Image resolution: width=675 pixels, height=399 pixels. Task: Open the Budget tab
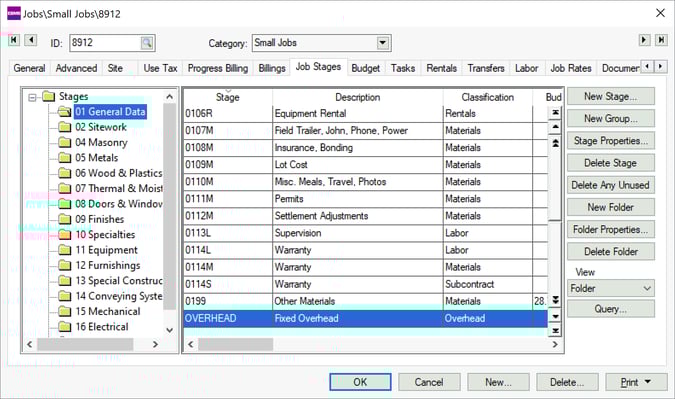click(x=365, y=68)
